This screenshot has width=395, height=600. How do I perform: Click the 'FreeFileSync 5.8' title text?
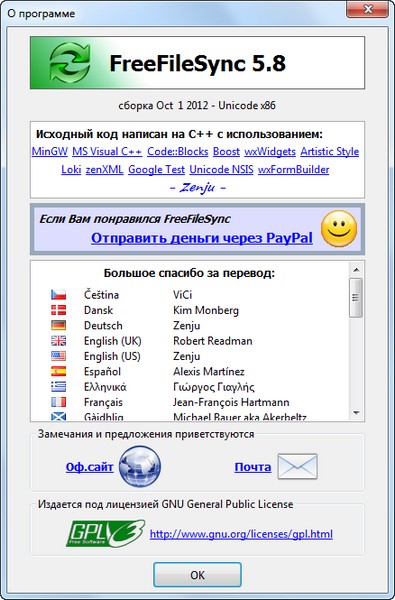(198, 63)
